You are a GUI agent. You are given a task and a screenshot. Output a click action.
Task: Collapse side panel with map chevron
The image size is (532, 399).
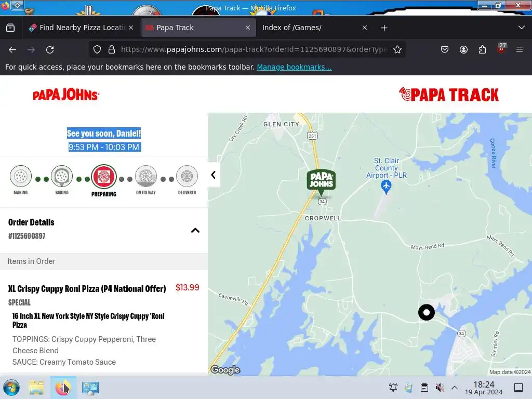point(214,175)
